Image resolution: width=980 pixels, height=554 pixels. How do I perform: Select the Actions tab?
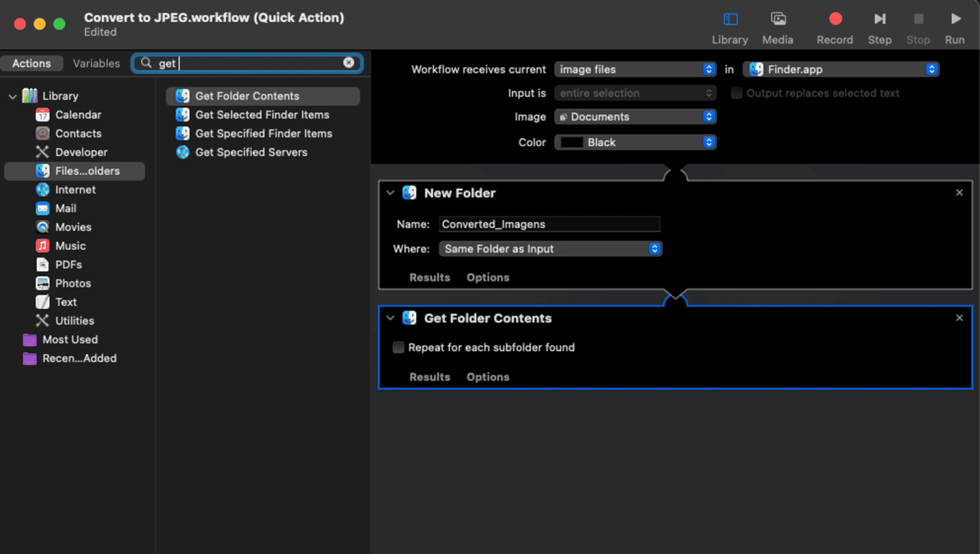32,63
